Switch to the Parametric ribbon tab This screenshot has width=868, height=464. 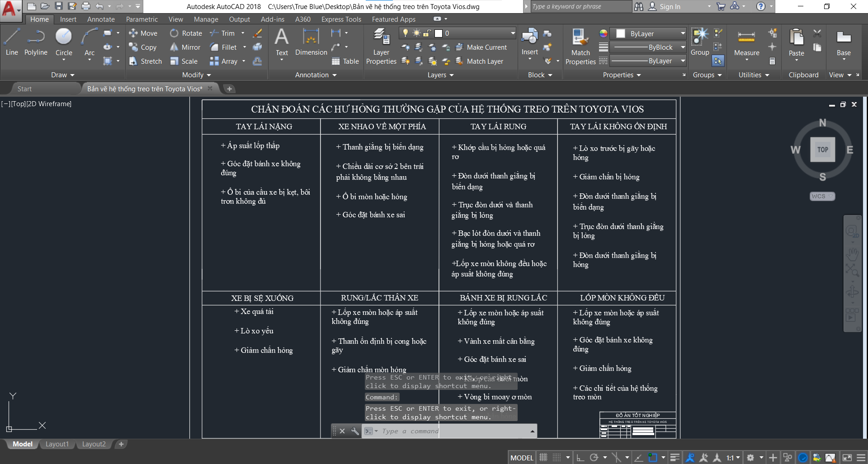(142, 19)
